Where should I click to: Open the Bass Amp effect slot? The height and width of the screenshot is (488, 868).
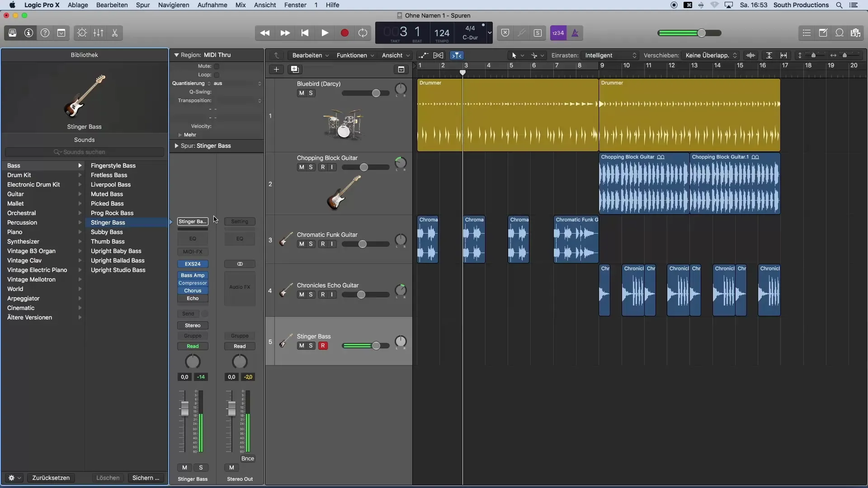pyautogui.click(x=193, y=275)
